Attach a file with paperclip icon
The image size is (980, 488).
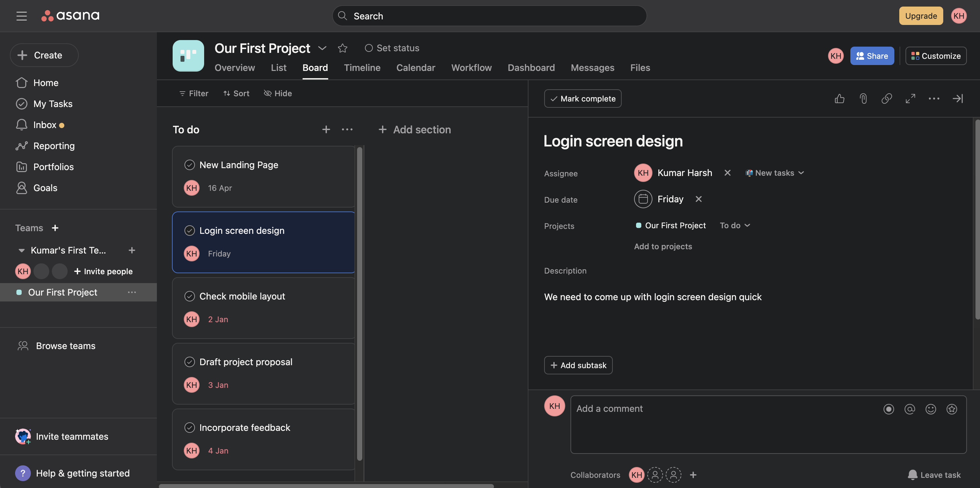click(863, 99)
